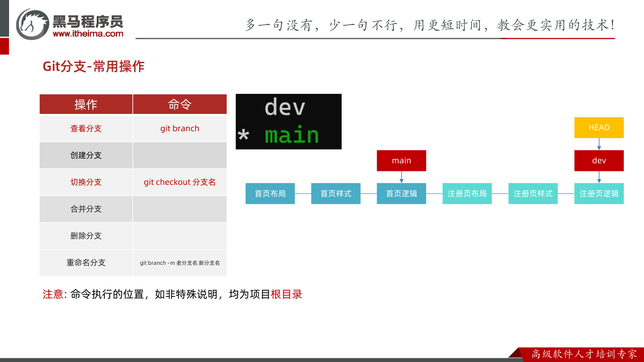The image size is (644, 362).
Task: Click the "操作" table header
Action: point(86,104)
